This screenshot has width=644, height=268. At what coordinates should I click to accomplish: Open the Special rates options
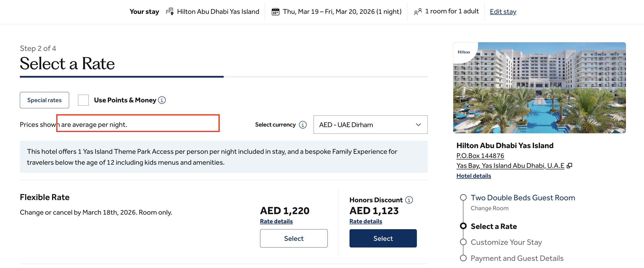(x=44, y=100)
